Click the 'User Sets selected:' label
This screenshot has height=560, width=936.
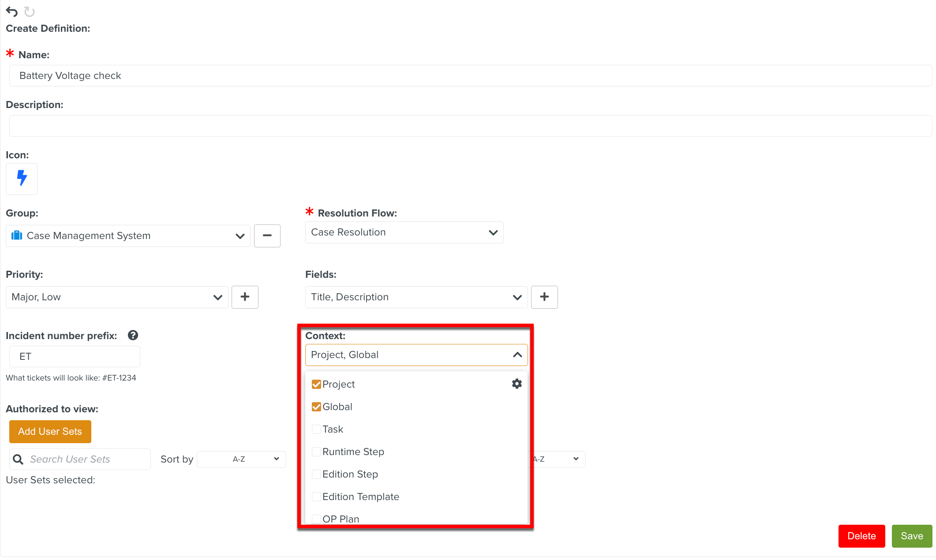pyautogui.click(x=50, y=480)
